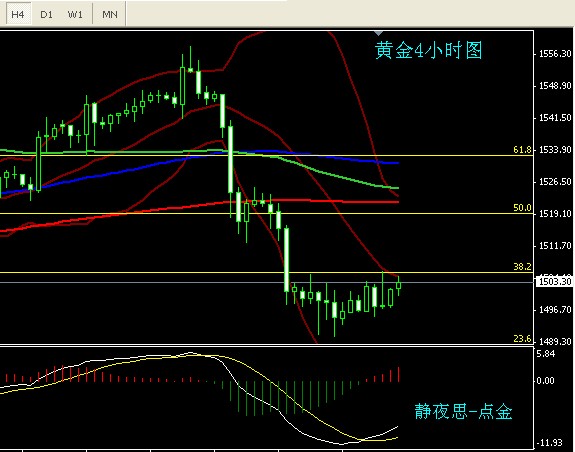This screenshot has height=452, width=575.
Task: Click the MACD scale value 5.84
Action: click(x=546, y=354)
